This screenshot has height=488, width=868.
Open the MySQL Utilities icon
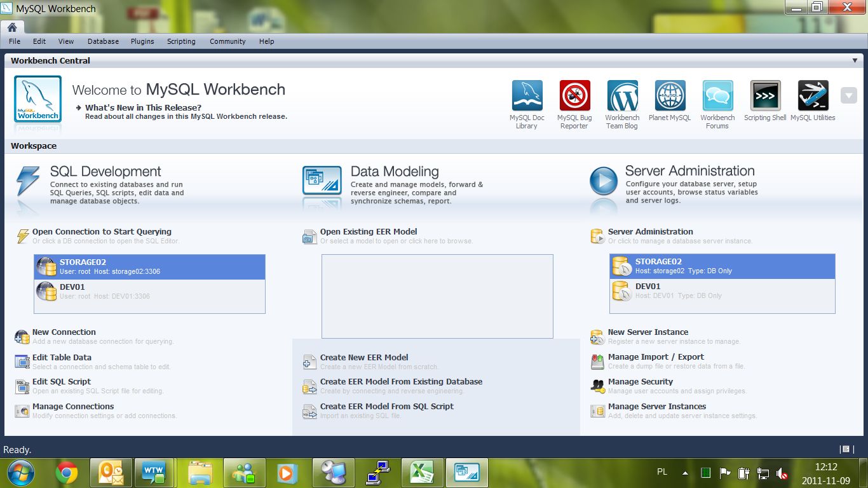click(x=813, y=95)
